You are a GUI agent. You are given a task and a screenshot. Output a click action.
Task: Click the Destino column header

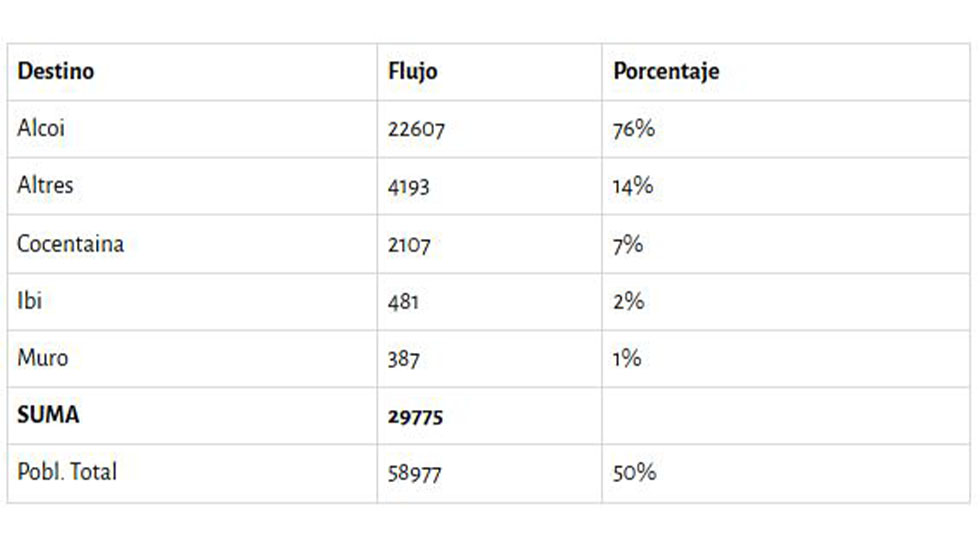(56, 72)
